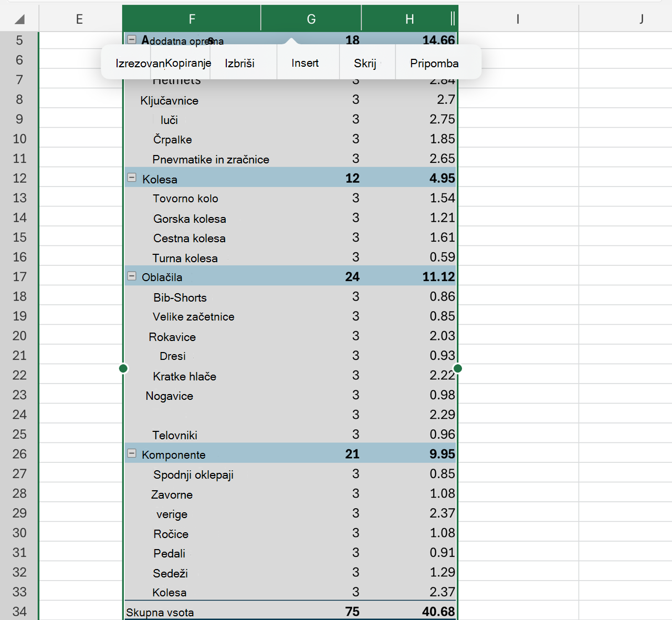Viewport: 672px width, 620px height.
Task: Select row 17 header
Action: click(19, 276)
